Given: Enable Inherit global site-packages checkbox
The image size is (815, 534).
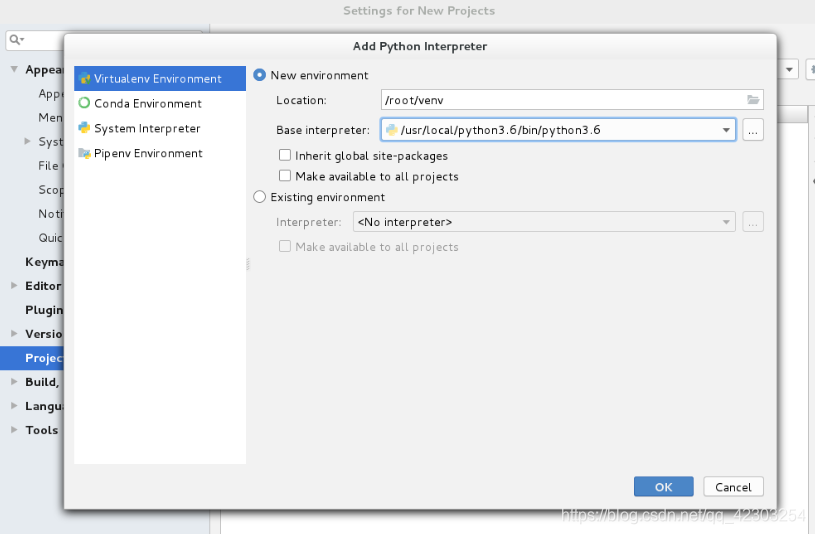Looking at the screenshot, I should pos(285,155).
